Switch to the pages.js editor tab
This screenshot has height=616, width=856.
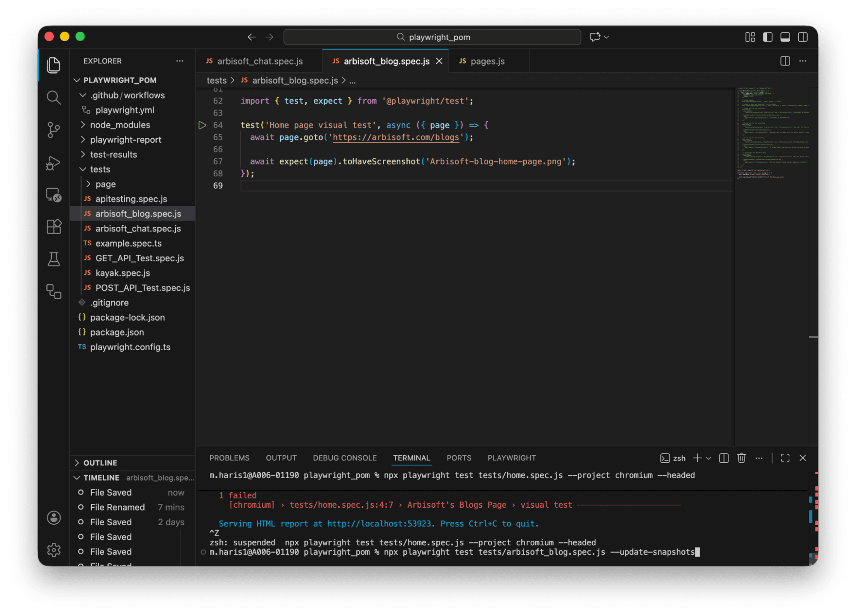pyautogui.click(x=487, y=61)
